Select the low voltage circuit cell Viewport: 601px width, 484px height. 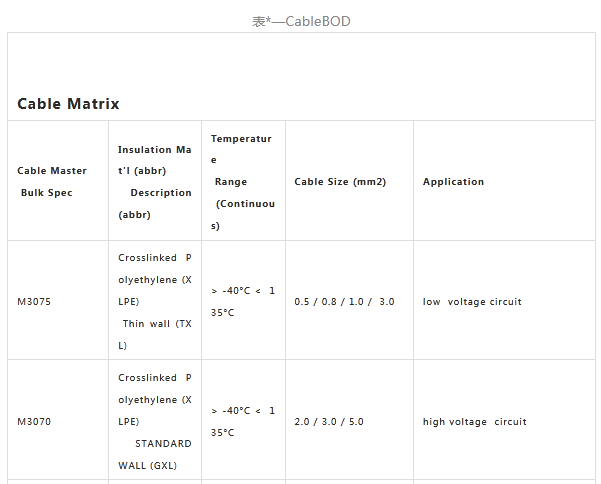(472, 301)
